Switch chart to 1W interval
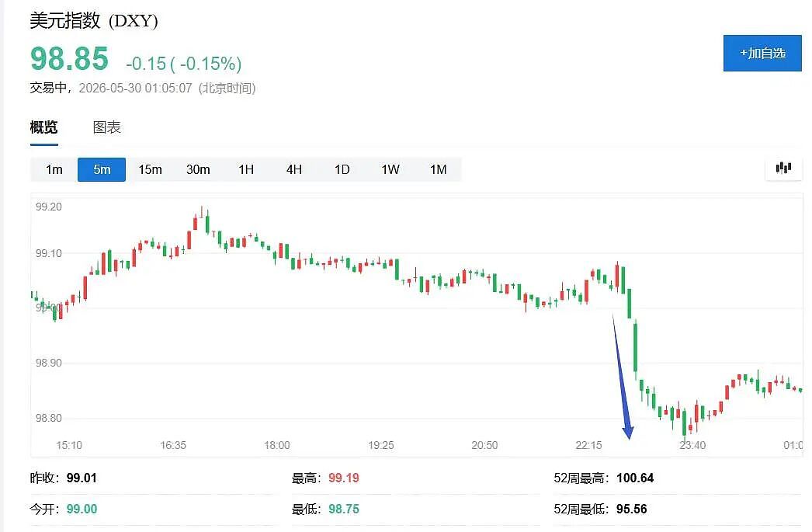 click(390, 169)
